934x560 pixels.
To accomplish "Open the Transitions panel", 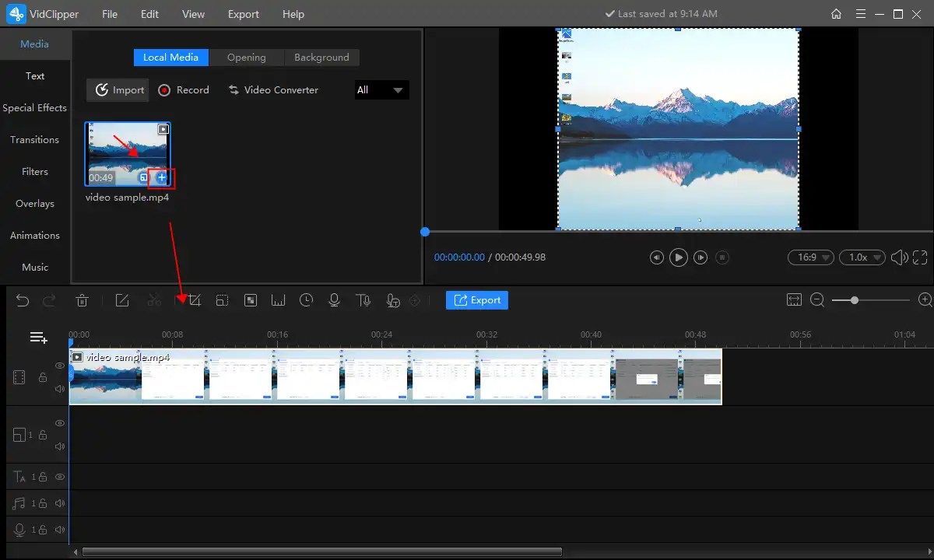I will point(35,139).
